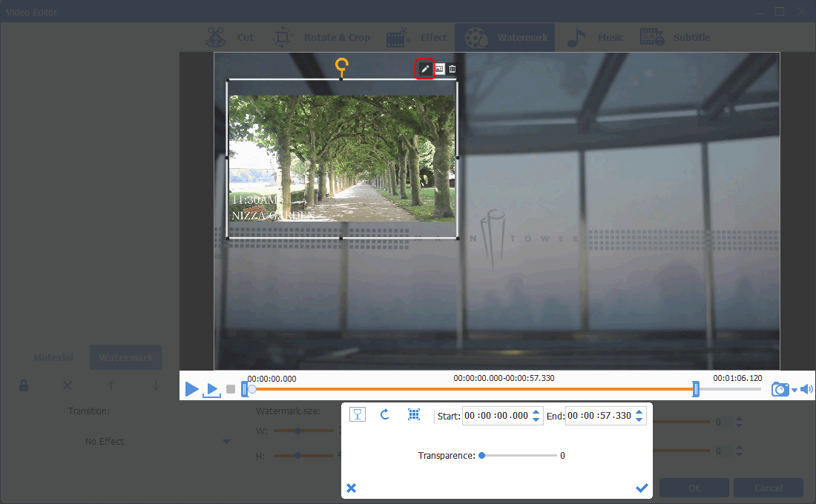This screenshot has height=504, width=816.
Task: Toggle the lock icon under the Material tab
Action: click(24, 385)
